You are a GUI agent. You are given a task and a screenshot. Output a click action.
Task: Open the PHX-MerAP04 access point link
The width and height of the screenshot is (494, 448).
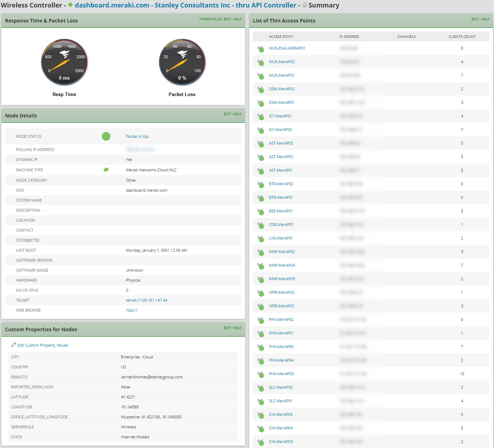[x=281, y=360]
